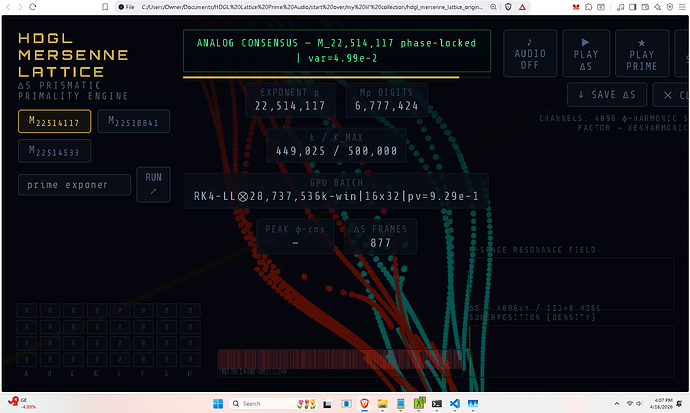Viewport: 690px width, 413px height.
Task: Focus the prime exponent input field
Action: coord(75,185)
